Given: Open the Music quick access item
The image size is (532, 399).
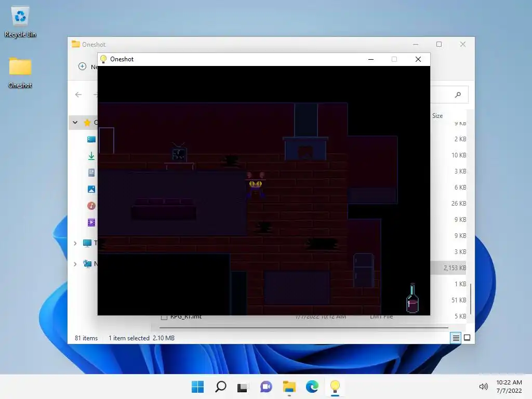Looking at the screenshot, I should [91, 206].
